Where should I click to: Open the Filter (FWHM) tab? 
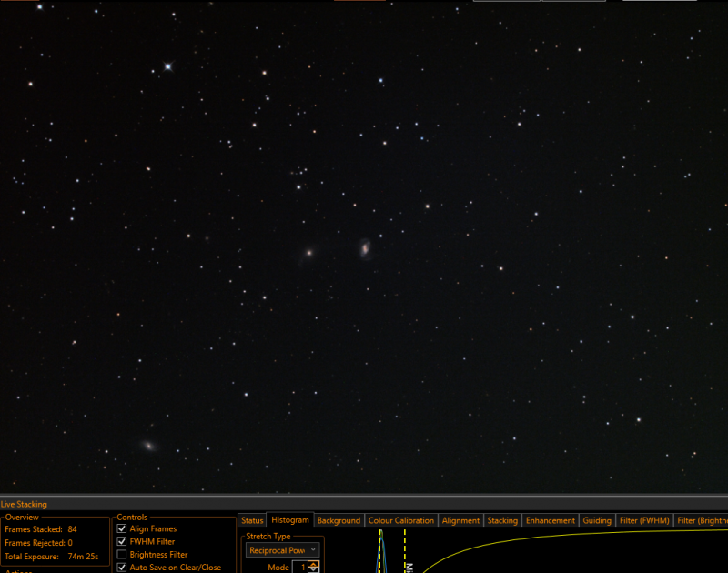[x=644, y=520]
